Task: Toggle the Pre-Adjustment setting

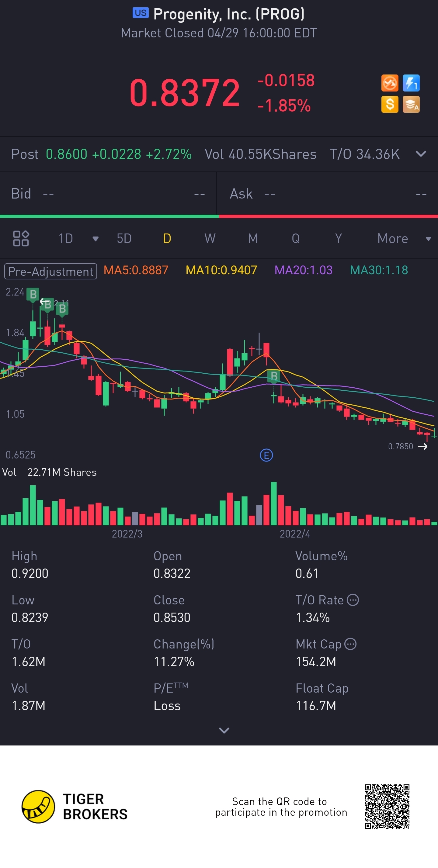Action: coord(50,271)
